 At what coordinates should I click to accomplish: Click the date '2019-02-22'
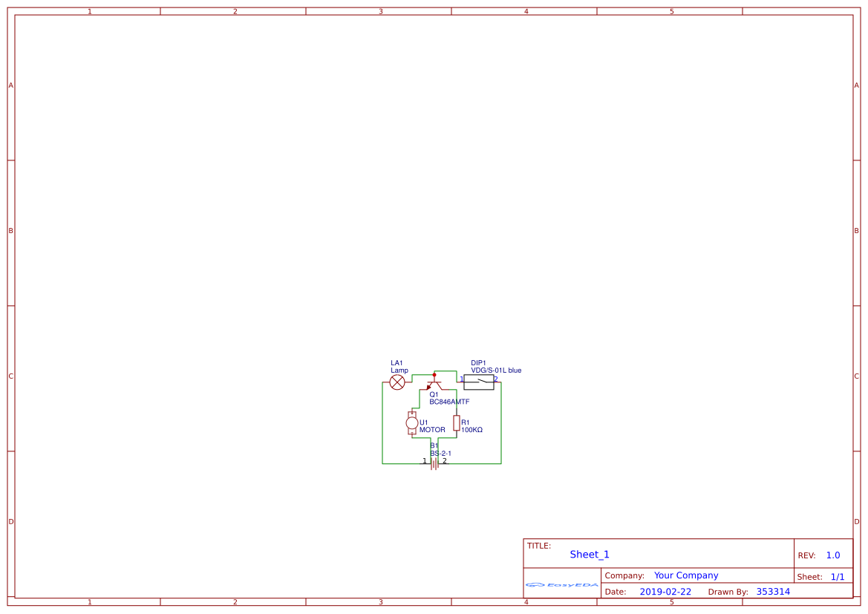pyautogui.click(x=665, y=592)
